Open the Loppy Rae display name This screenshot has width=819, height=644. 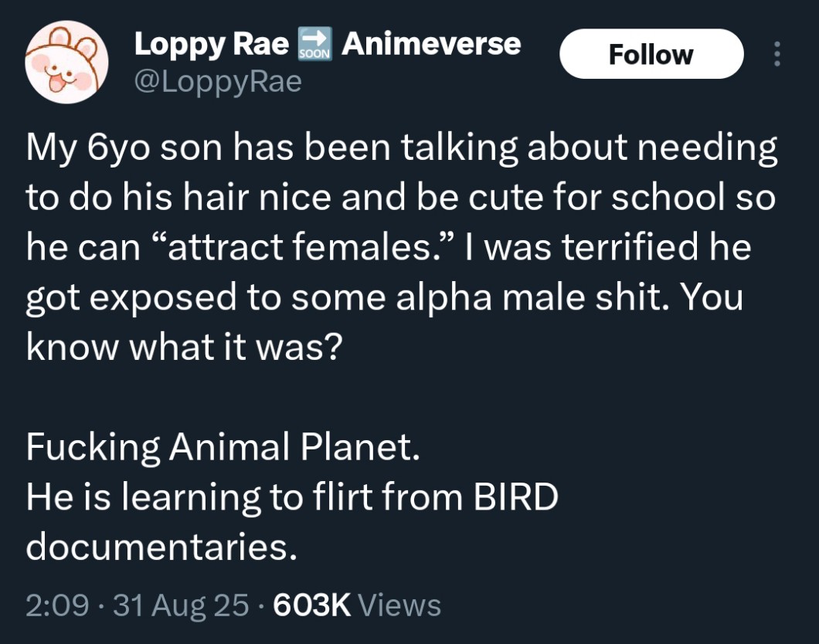pos(212,45)
